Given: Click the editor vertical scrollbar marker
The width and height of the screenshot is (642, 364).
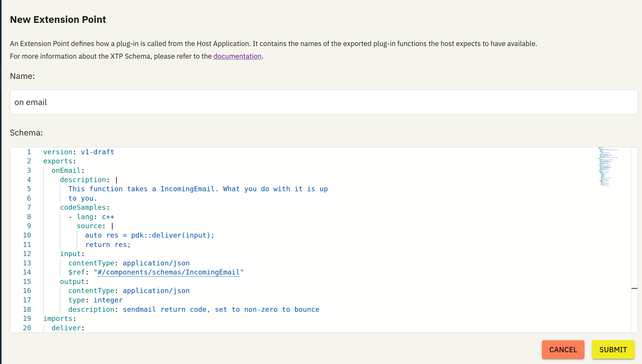Looking at the screenshot, I should coord(634,288).
